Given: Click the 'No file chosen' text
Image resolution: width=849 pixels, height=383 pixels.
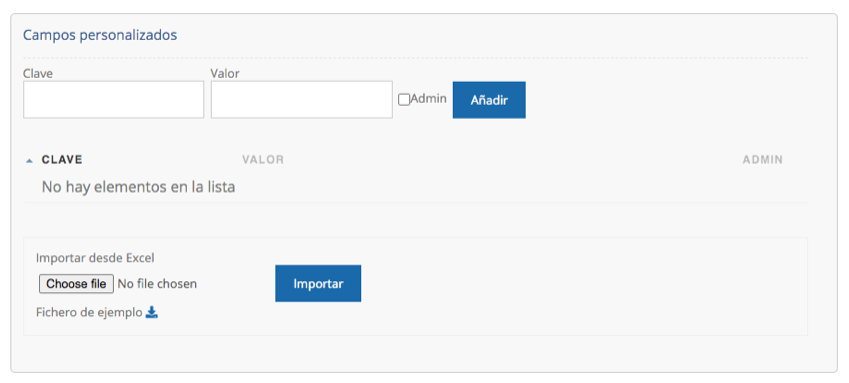Looking at the screenshot, I should 157,284.
